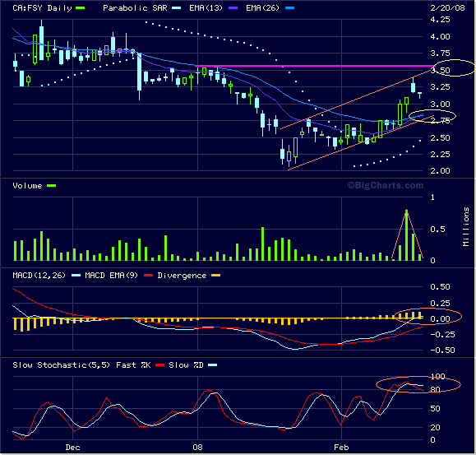
Task: Click the 4.25 price axis label
Action: click(x=440, y=20)
